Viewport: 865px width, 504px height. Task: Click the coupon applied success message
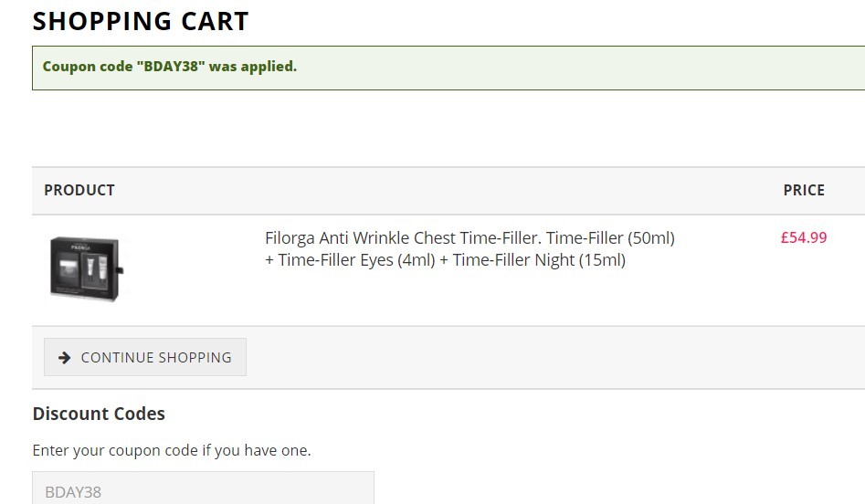point(448,68)
